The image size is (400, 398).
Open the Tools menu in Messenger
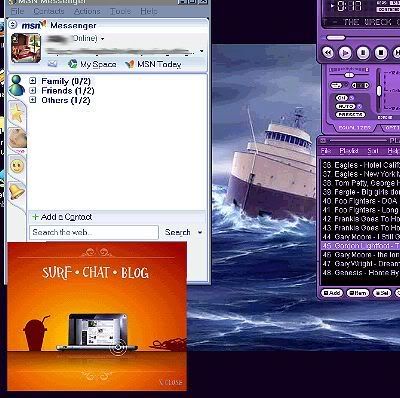(121, 11)
